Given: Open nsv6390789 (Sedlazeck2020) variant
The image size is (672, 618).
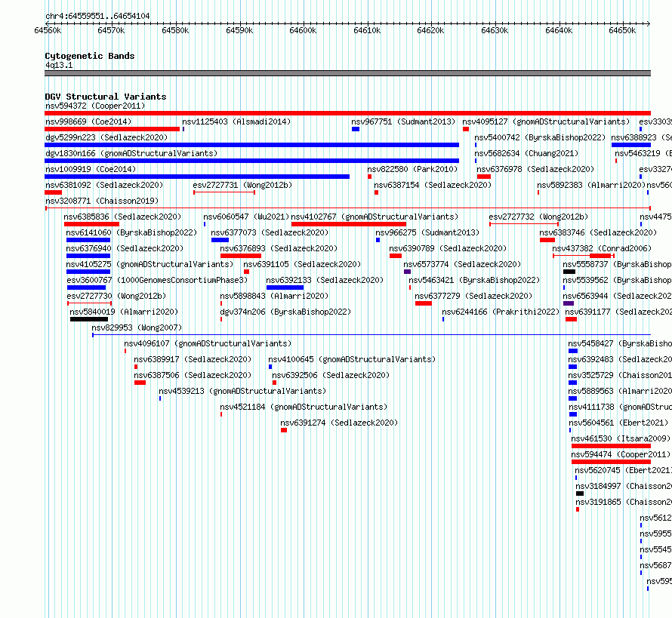Looking at the screenshot, I should point(448,248).
